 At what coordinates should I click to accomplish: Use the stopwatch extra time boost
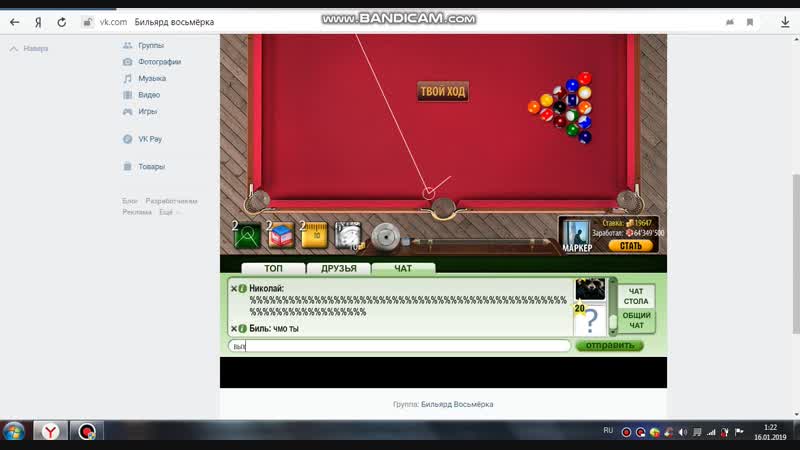click(x=348, y=235)
